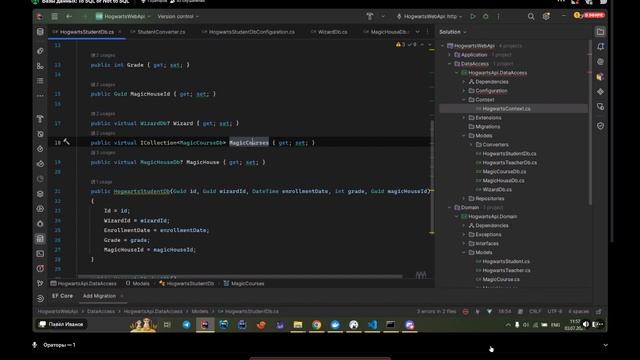The height and width of the screenshot is (360, 640).
Task: Open the IDE settings gear
Action: 546,16
